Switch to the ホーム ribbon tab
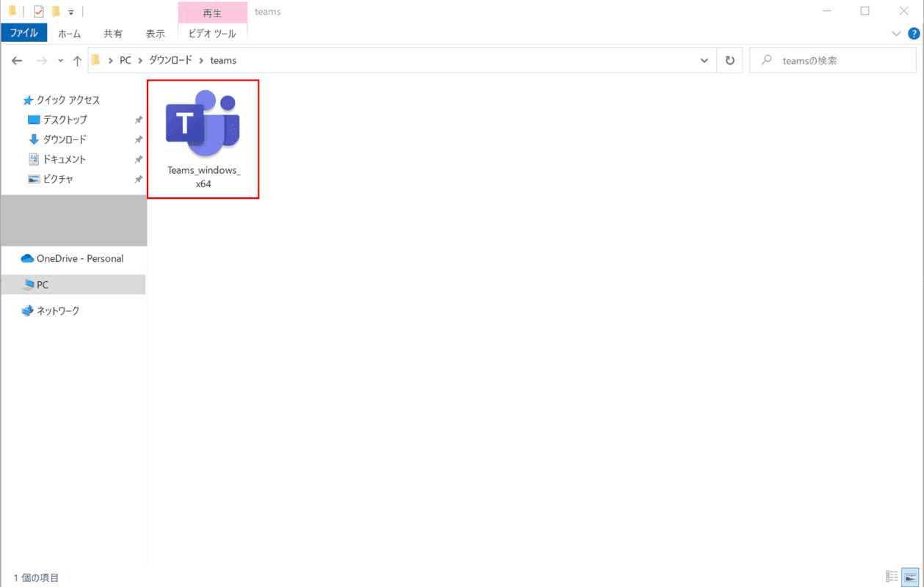 (x=69, y=34)
